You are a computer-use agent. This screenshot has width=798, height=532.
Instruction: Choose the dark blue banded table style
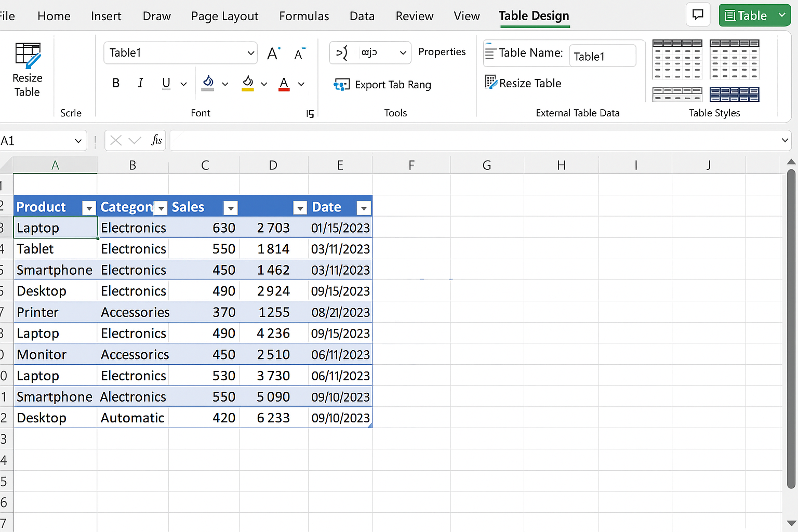(x=734, y=94)
